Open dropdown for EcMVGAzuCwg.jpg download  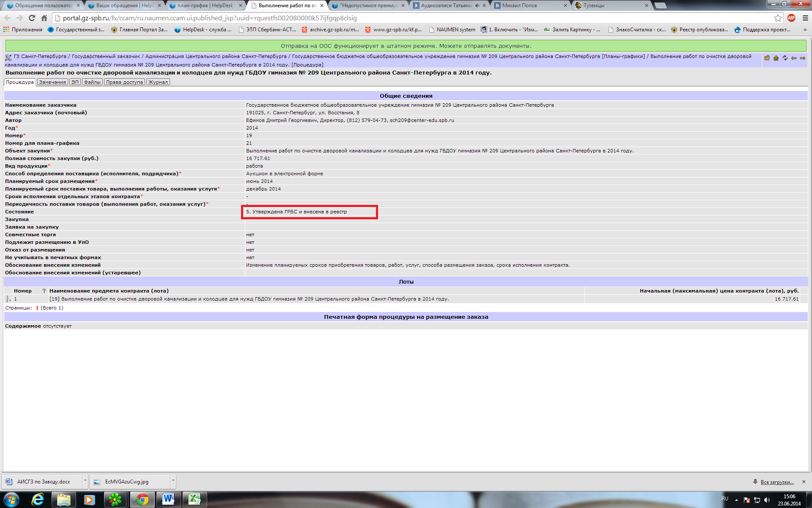click(x=173, y=481)
